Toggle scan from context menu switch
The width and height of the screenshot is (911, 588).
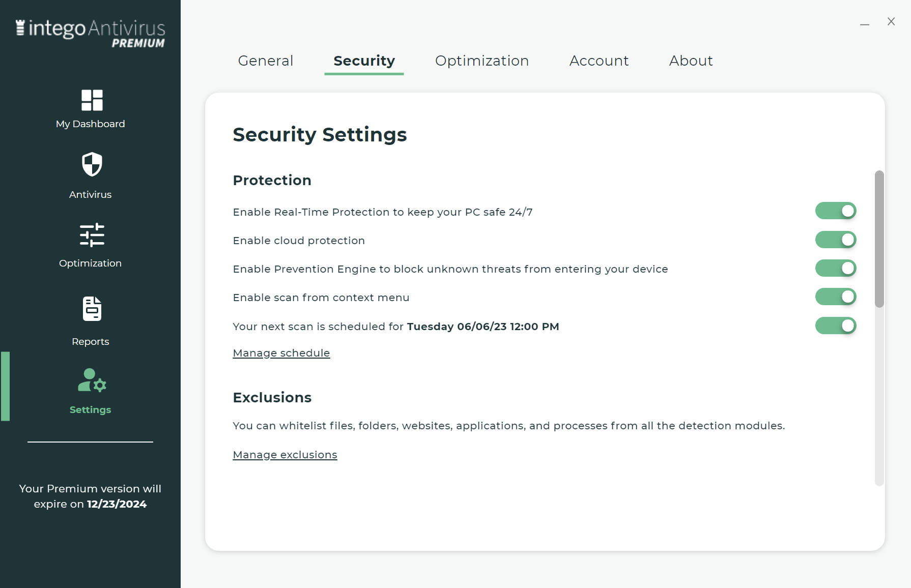coord(836,297)
